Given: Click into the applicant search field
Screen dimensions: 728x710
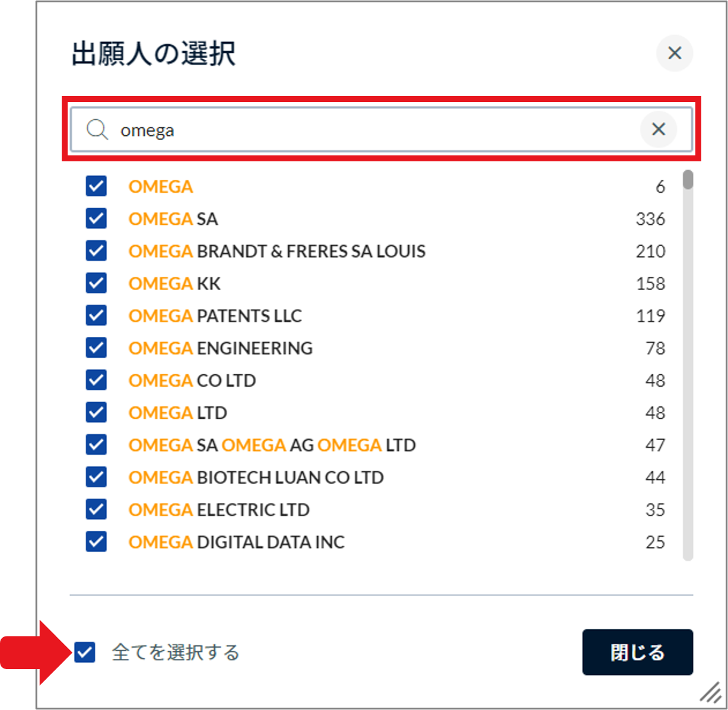Looking at the screenshot, I should 381,129.
